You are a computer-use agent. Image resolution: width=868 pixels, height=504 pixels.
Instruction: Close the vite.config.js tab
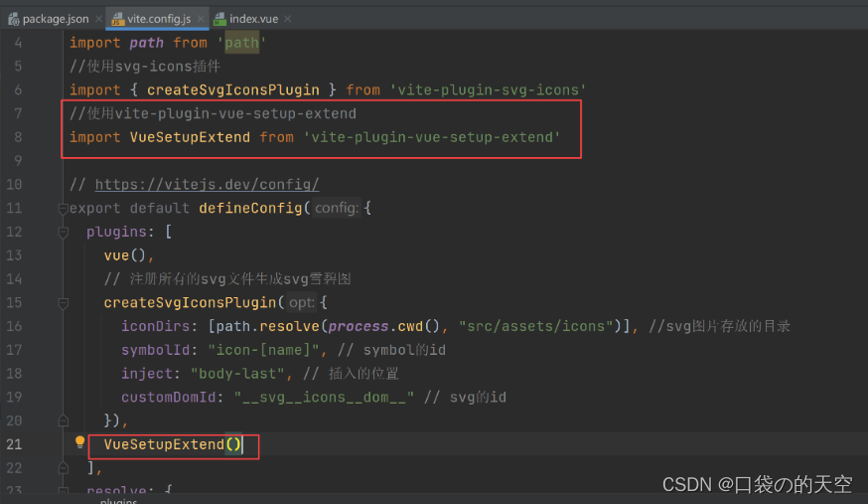pyautogui.click(x=201, y=19)
